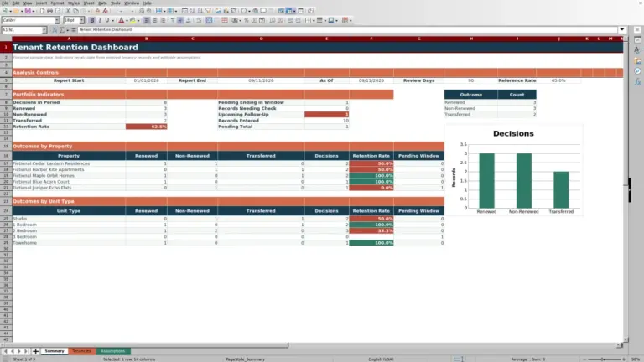This screenshot has height=362, width=644.
Task: Open the Format menu
Action: click(x=57, y=3)
